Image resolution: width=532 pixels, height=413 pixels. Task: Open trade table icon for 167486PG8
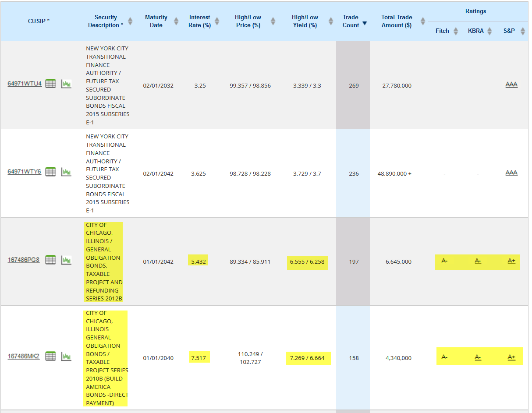51,260
